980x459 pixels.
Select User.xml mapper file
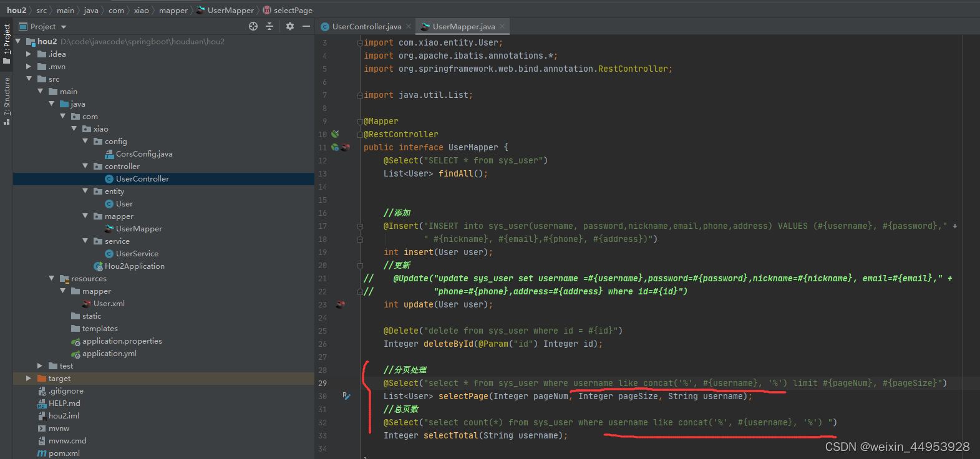click(109, 303)
